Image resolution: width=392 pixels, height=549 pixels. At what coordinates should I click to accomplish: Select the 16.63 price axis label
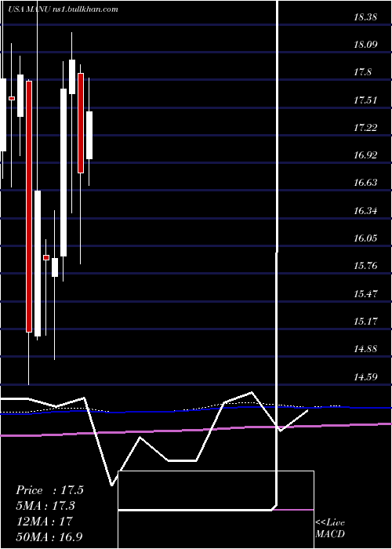pyautogui.click(x=365, y=183)
